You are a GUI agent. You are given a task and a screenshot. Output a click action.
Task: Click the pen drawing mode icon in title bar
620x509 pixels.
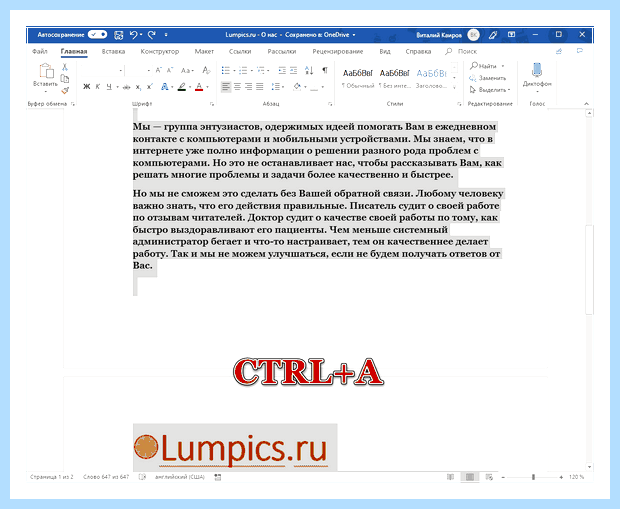[493, 35]
